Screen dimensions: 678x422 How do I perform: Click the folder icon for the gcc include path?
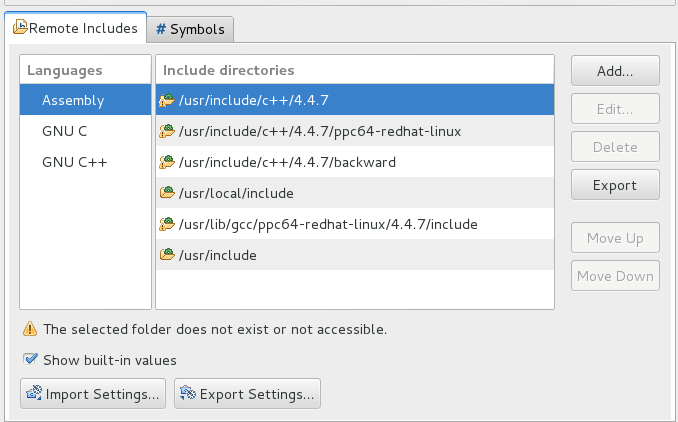pyautogui.click(x=168, y=224)
